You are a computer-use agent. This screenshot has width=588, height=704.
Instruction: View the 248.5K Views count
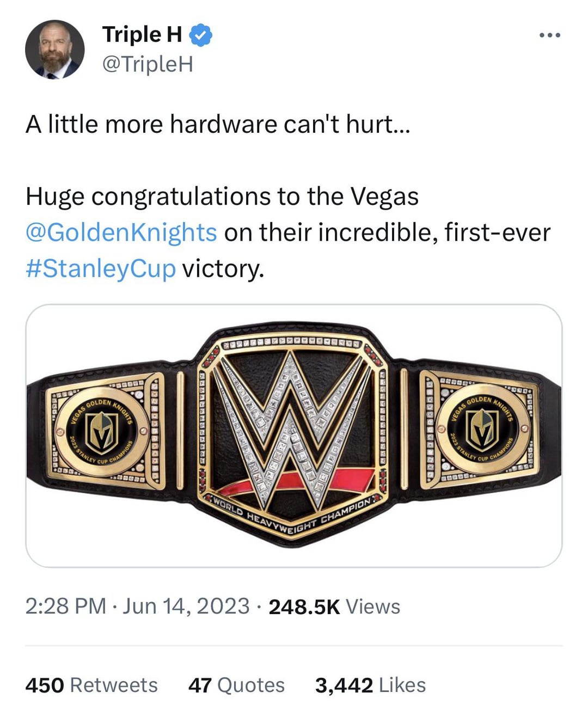pyautogui.click(x=334, y=607)
